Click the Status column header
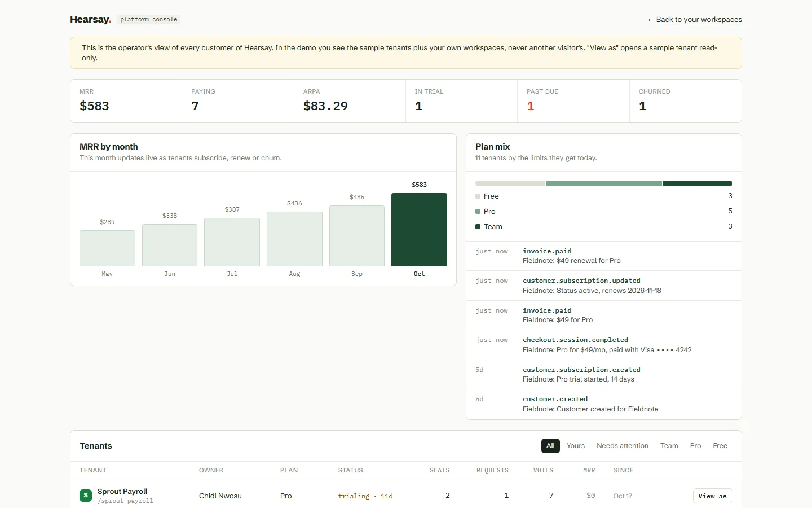The height and width of the screenshot is (508, 812). (351, 470)
